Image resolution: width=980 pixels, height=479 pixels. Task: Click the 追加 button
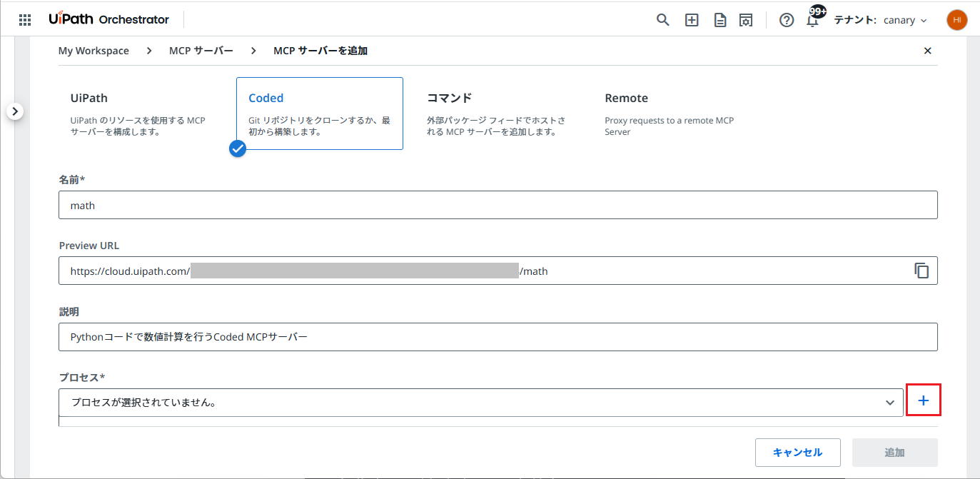(895, 453)
